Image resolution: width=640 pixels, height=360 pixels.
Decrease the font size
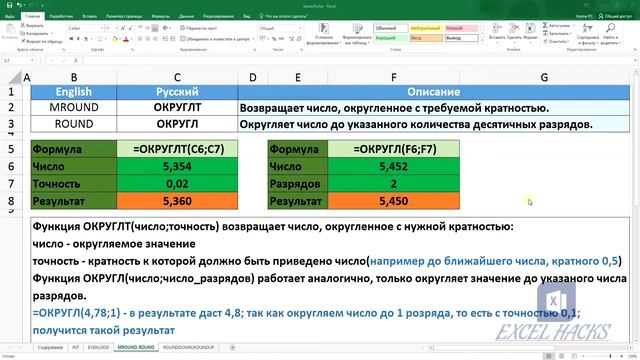[130, 28]
